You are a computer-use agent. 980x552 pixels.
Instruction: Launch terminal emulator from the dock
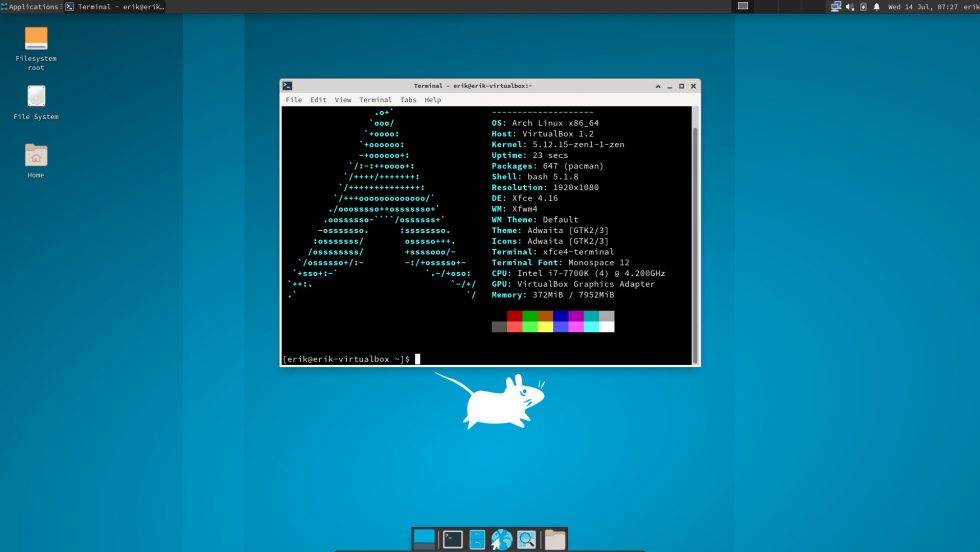[452, 539]
